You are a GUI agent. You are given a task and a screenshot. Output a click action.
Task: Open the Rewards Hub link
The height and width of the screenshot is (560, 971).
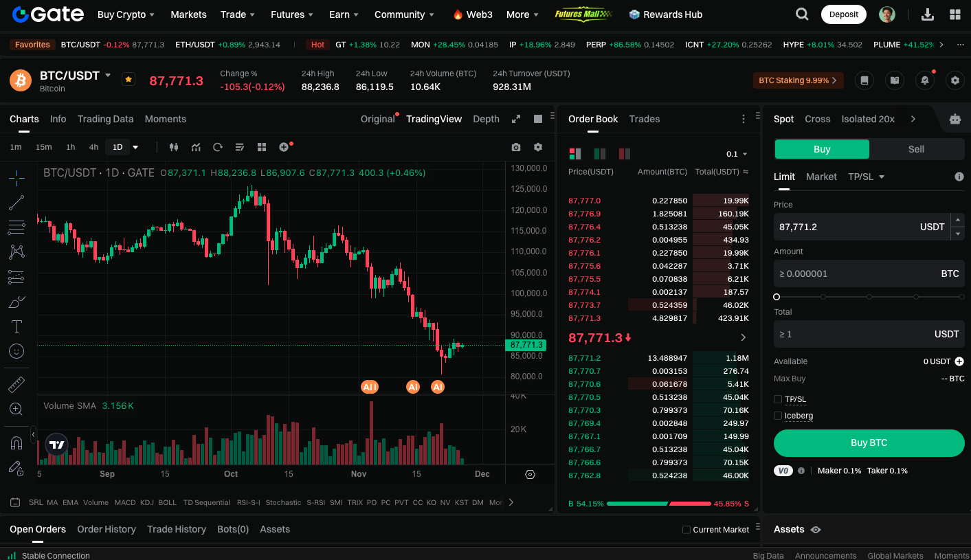(x=665, y=14)
